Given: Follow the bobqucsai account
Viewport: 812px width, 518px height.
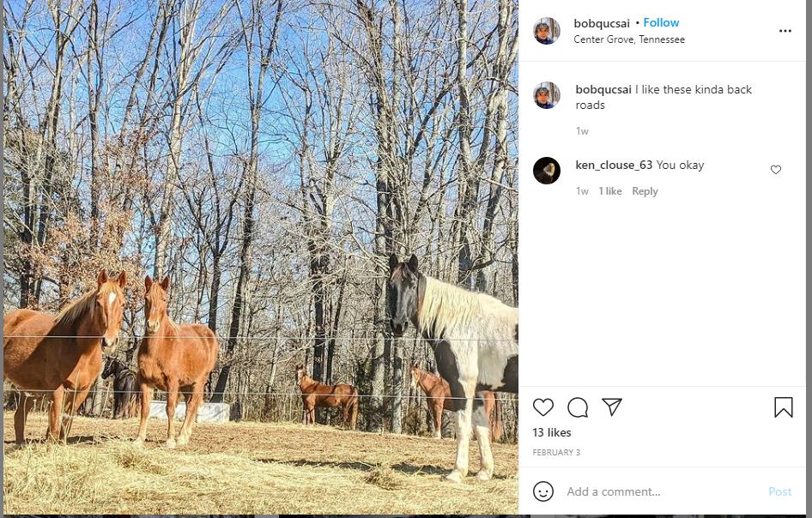Looking at the screenshot, I should [661, 23].
